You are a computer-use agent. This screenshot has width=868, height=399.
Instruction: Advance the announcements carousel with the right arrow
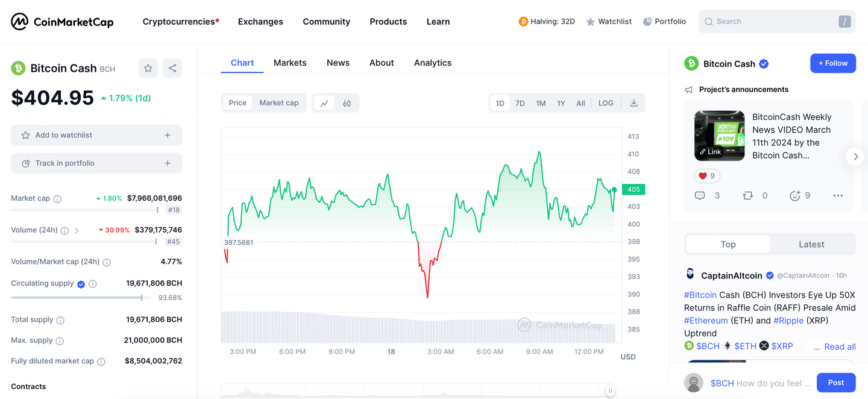click(x=855, y=156)
